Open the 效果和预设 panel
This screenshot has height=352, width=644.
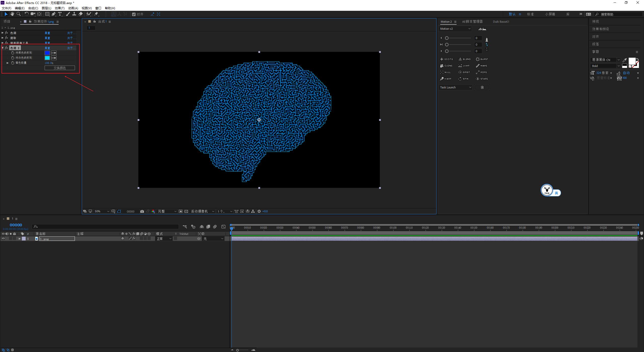pyautogui.click(x=600, y=29)
